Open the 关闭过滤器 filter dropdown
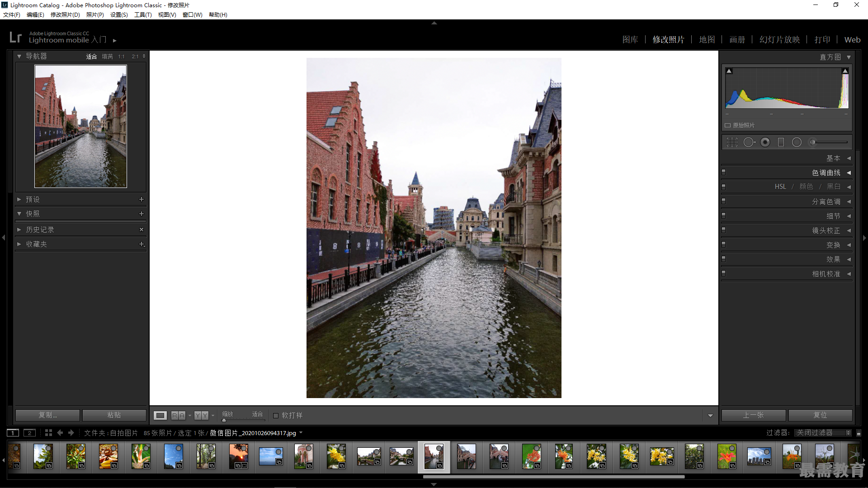Viewport: 868px width, 488px height. coord(823,433)
